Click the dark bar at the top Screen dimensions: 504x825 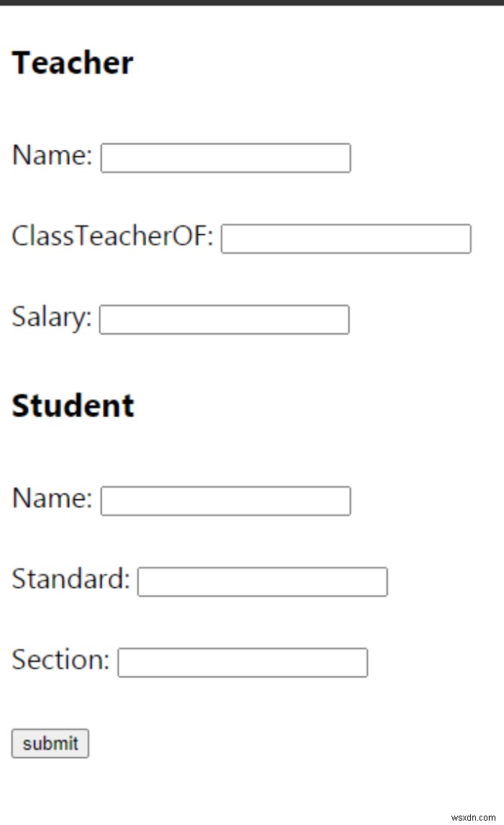[x=252, y=2]
